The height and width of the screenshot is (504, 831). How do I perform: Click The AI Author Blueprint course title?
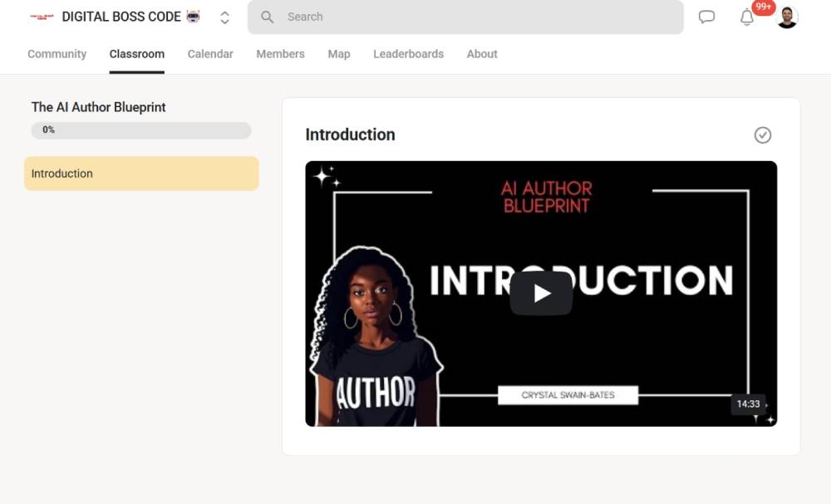(99, 107)
